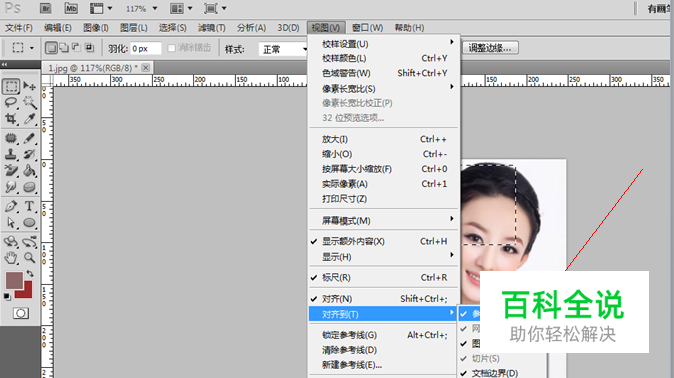
Task: Reset default black and white colors
Action: point(7,296)
